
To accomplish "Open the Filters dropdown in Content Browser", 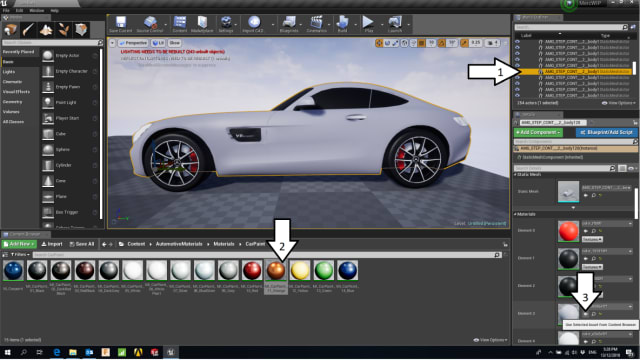I will tap(20, 255).
